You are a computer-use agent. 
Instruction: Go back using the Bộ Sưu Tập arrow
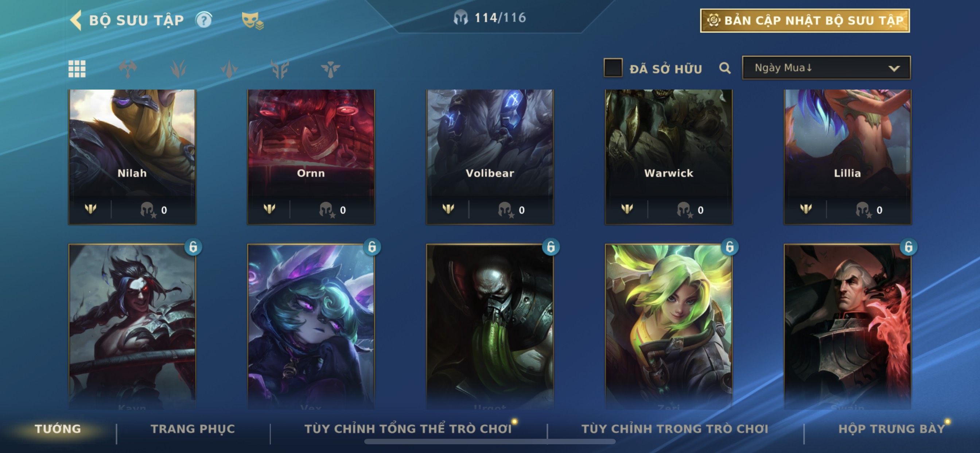pyautogui.click(x=76, y=20)
